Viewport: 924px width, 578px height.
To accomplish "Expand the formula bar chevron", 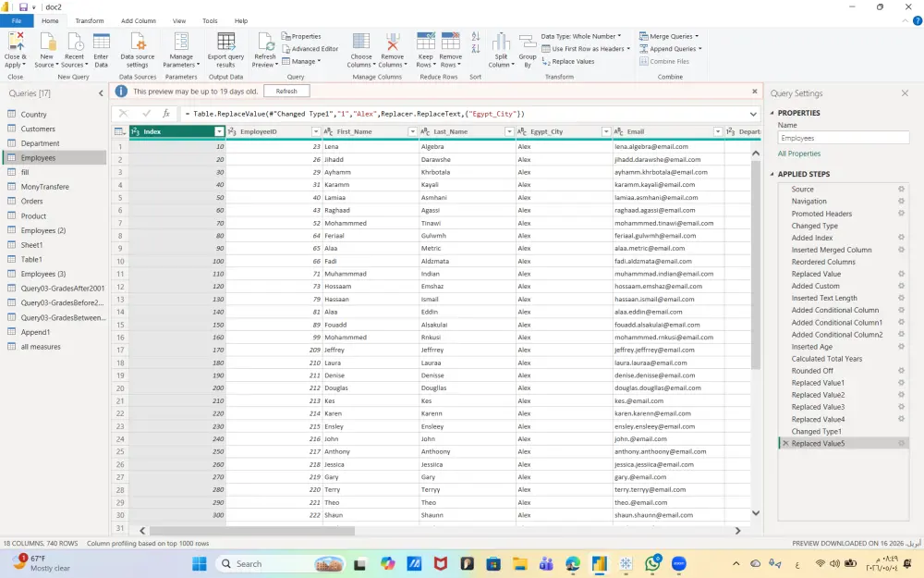I will click(753, 115).
